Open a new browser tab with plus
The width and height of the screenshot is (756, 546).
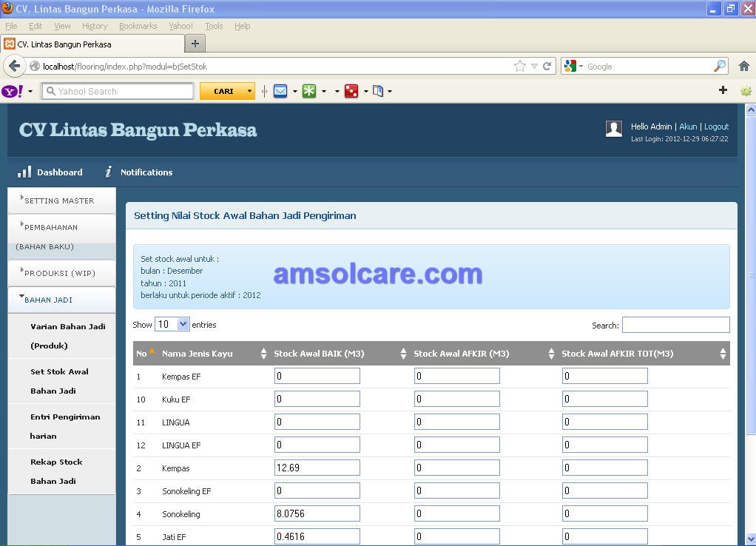195,44
